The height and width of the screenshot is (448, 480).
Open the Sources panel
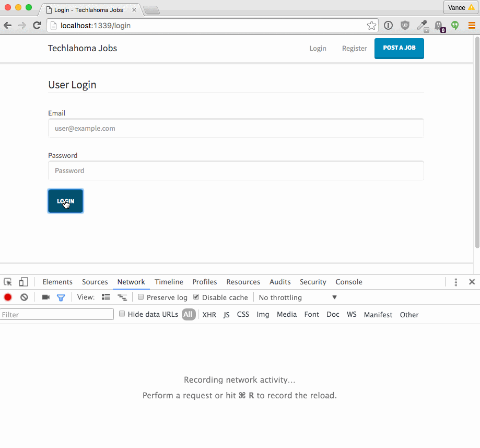95,282
